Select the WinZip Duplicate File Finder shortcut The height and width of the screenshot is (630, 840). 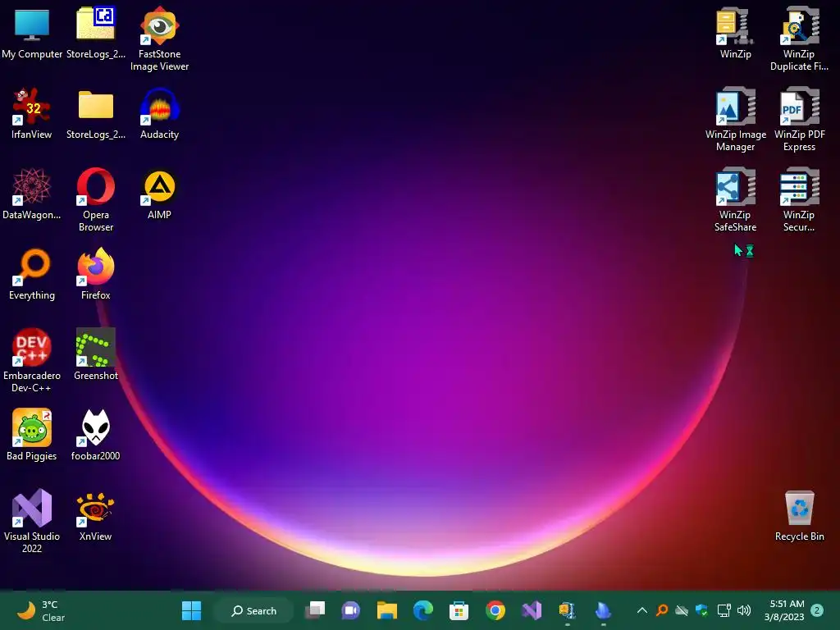coord(799,39)
